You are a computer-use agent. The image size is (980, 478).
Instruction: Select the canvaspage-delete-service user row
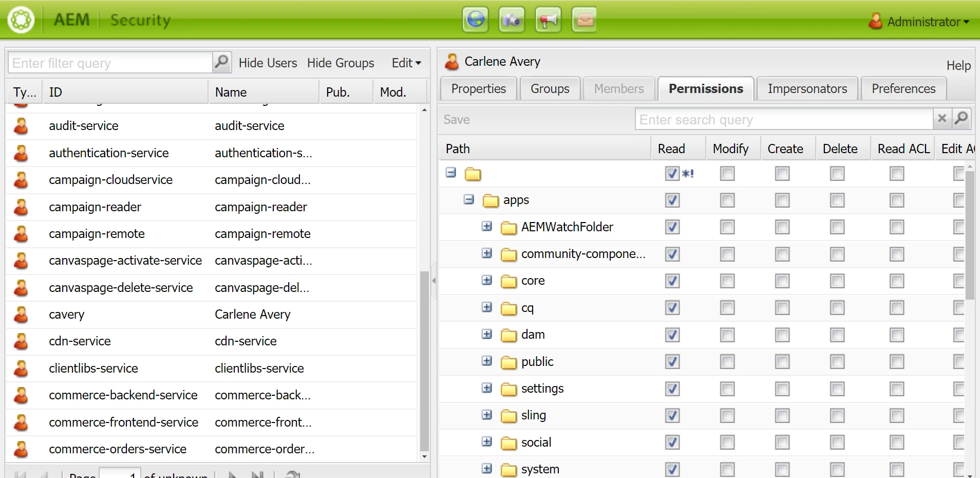coord(212,288)
